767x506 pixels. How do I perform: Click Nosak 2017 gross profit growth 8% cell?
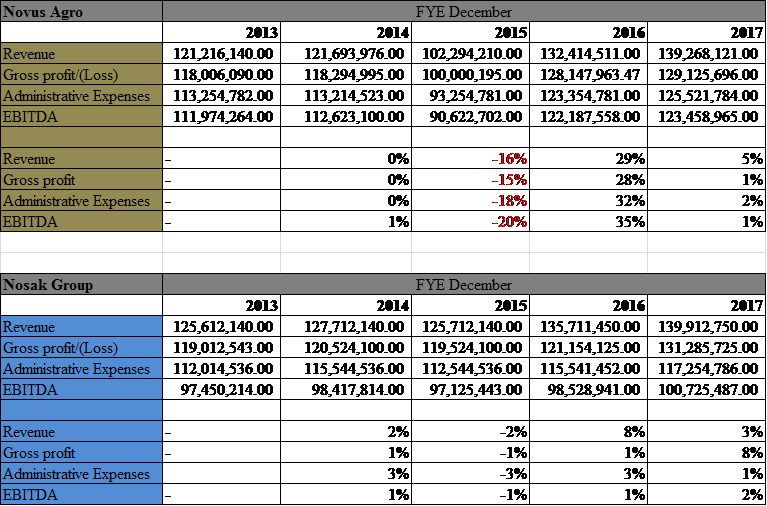pos(706,453)
